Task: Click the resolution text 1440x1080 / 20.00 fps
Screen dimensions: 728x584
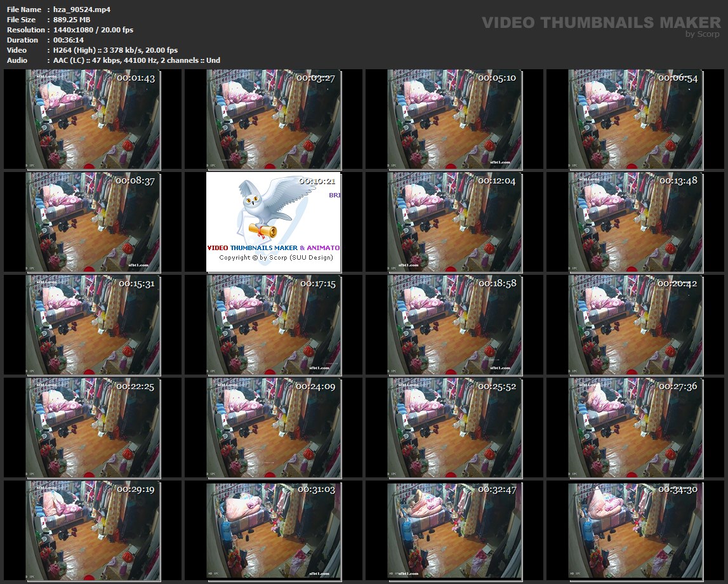Action: coord(93,30)
